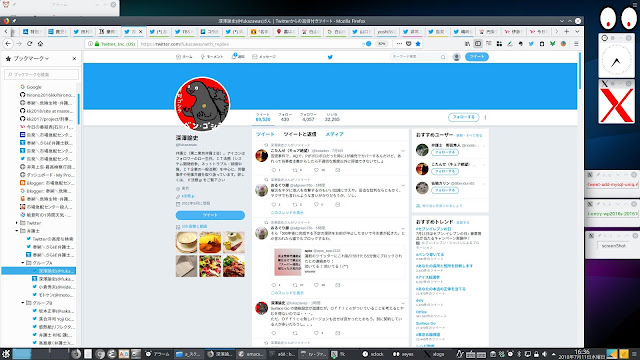Screen dimensions: 640x360
Task: Click Twitter bird logo in page header
Action: click(330, 57)
